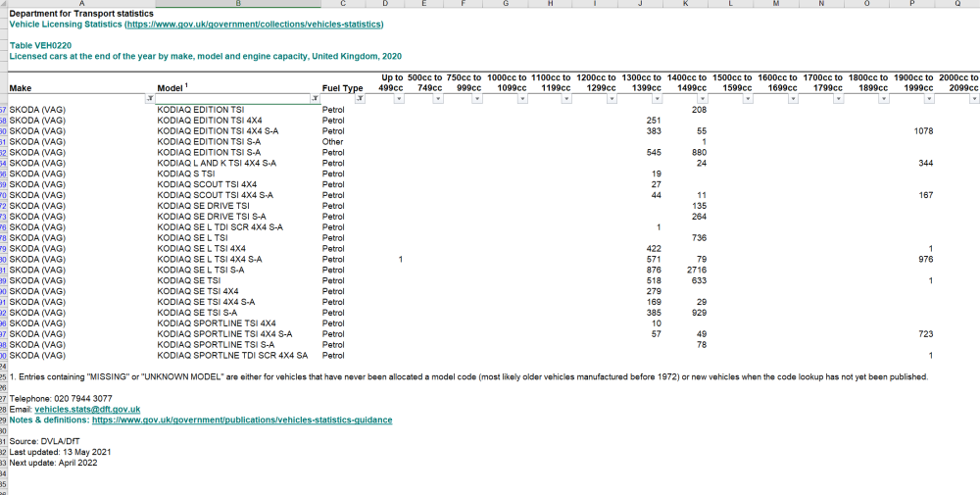Screen dimensions: 980x495
Task: Select column B header
Action: (238, 4)
